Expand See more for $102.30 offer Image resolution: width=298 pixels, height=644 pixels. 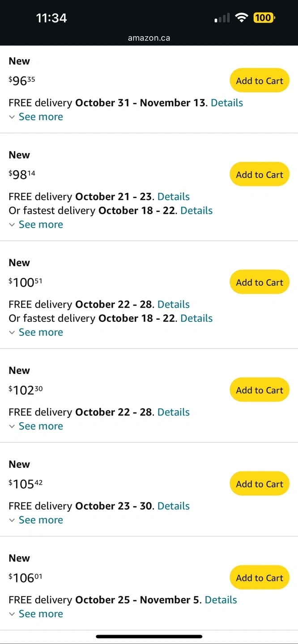(40, 426)
